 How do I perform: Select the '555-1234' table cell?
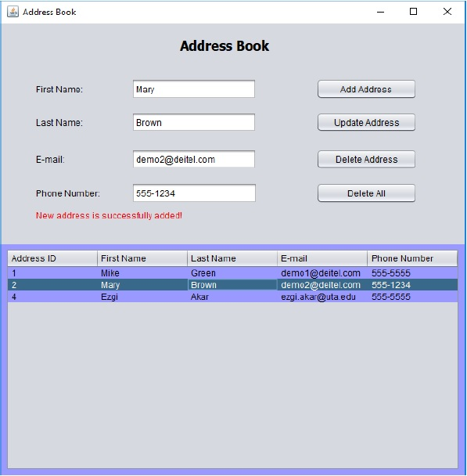[x=412, y=285]
